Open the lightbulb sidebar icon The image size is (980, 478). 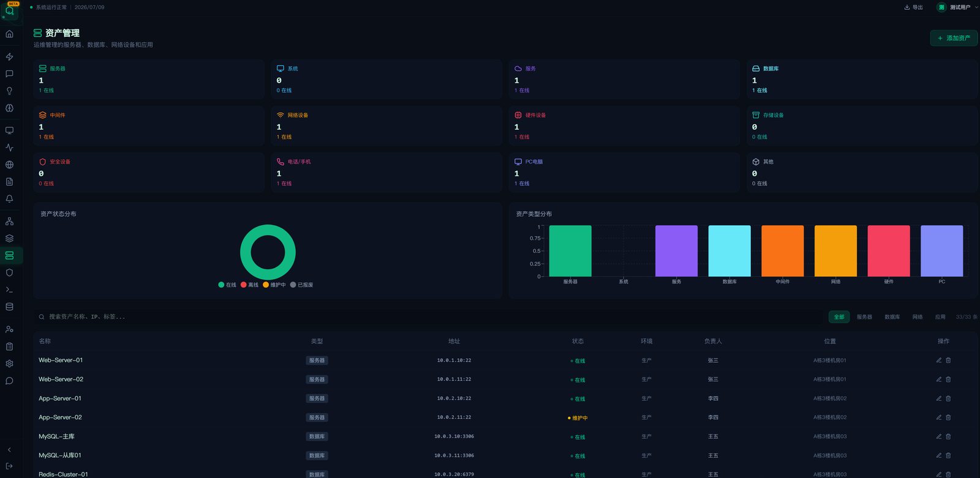click(9, 91)
